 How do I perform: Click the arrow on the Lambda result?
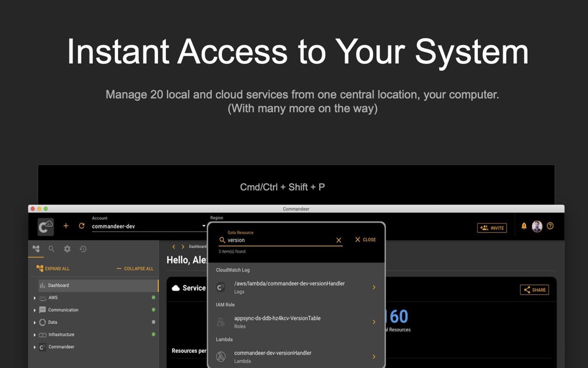tap(374, 356)
